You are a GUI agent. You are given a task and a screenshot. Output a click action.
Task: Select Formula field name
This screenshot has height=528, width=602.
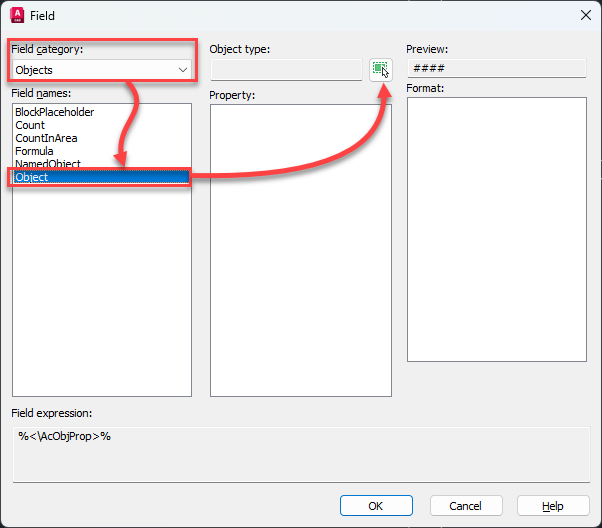coord(34,151)
